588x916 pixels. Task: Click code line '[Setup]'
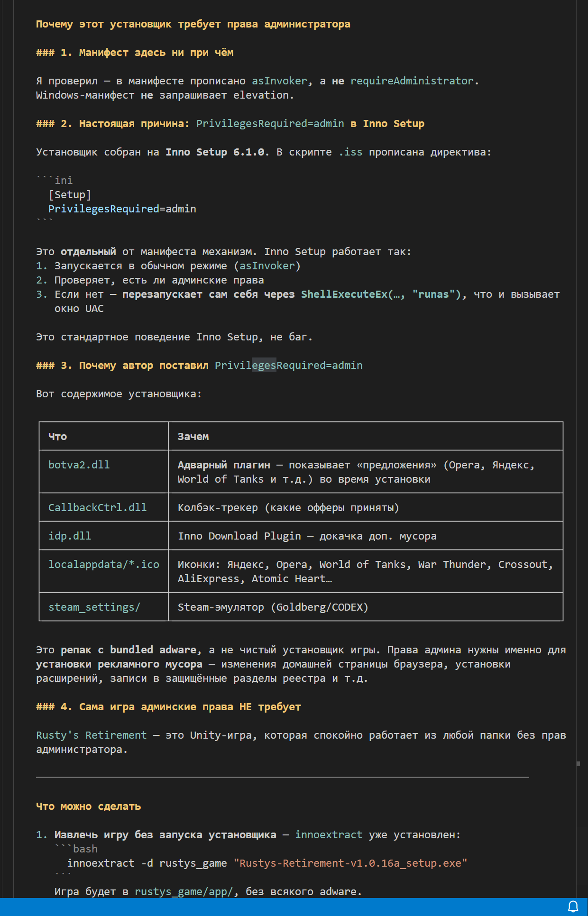click(70, 195)
